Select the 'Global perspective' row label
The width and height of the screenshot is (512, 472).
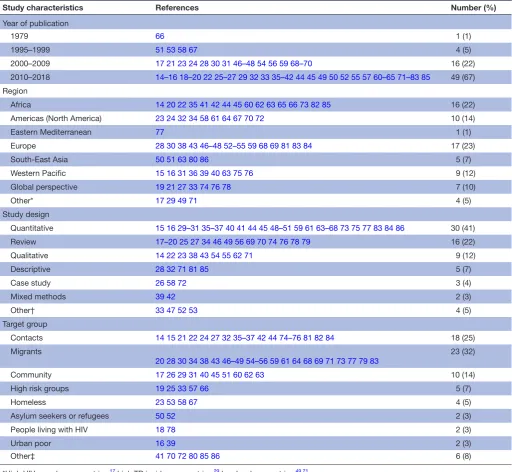pos(44,187)
